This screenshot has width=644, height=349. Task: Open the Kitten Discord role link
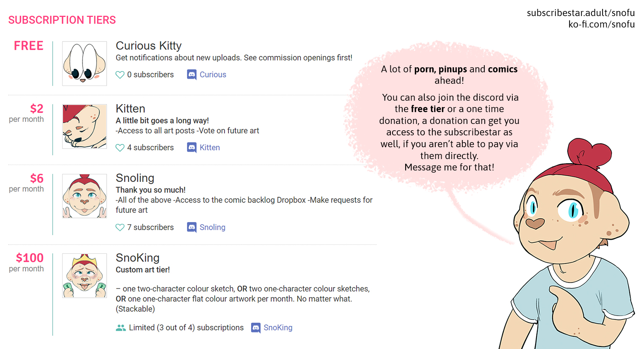click(x=210, y=148)
